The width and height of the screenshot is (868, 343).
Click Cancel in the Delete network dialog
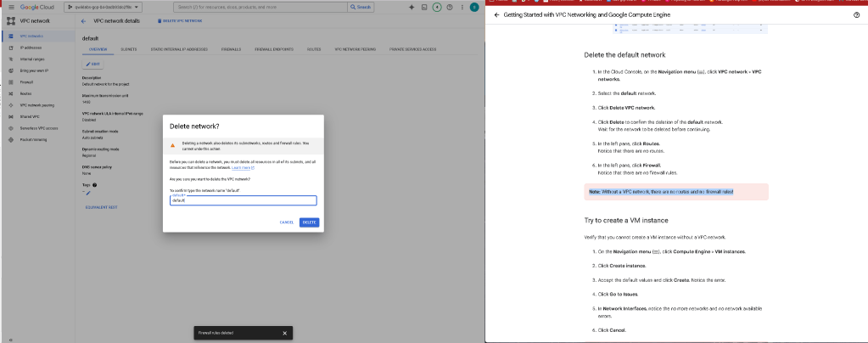tap(287, 222)
